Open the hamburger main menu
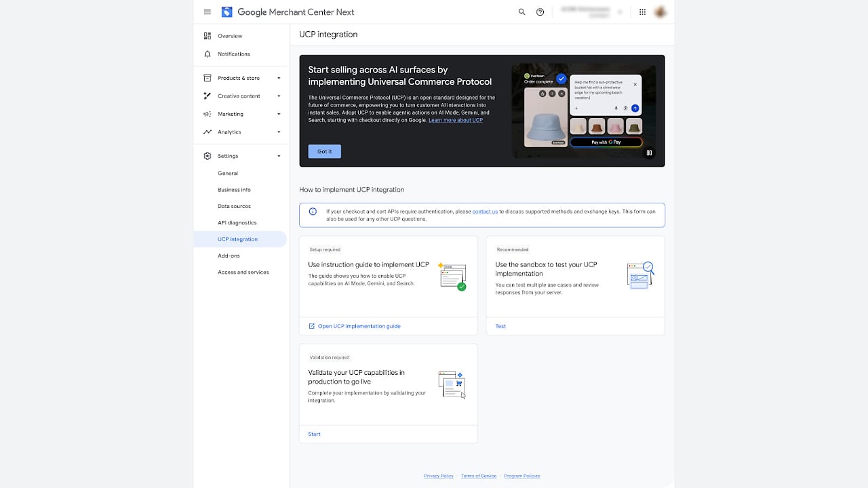868x488 pixels. (208, 12)
